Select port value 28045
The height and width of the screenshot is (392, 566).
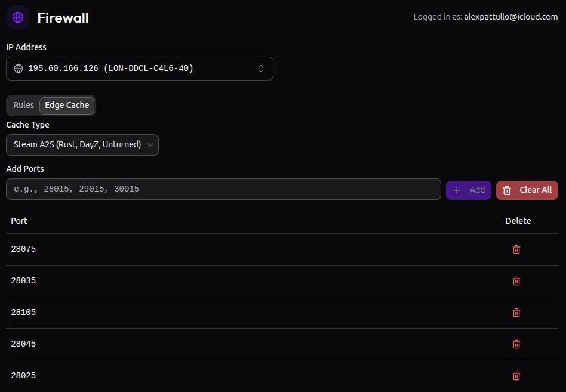[x=23, y=344]
